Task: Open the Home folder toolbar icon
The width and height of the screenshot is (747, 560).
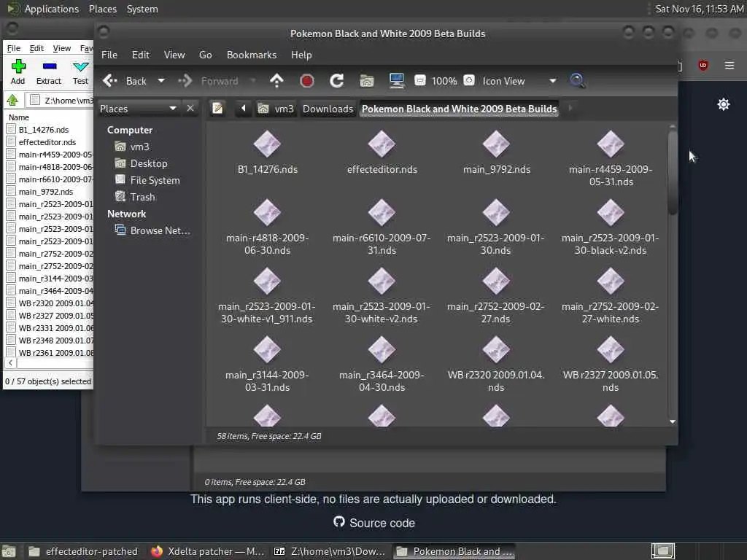Action: 366,80
